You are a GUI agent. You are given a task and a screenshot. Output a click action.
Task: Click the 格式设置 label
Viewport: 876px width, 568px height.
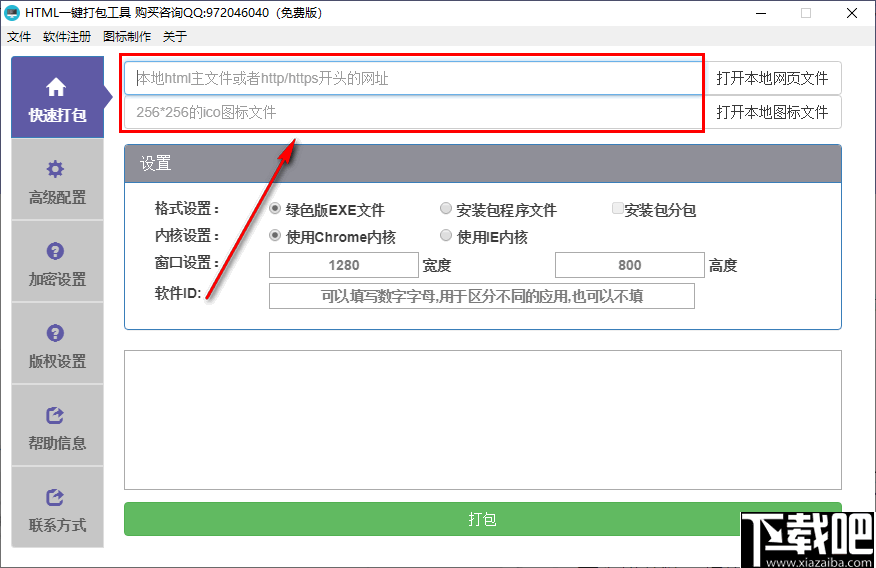pyautogui.click(x=187, y=209)
